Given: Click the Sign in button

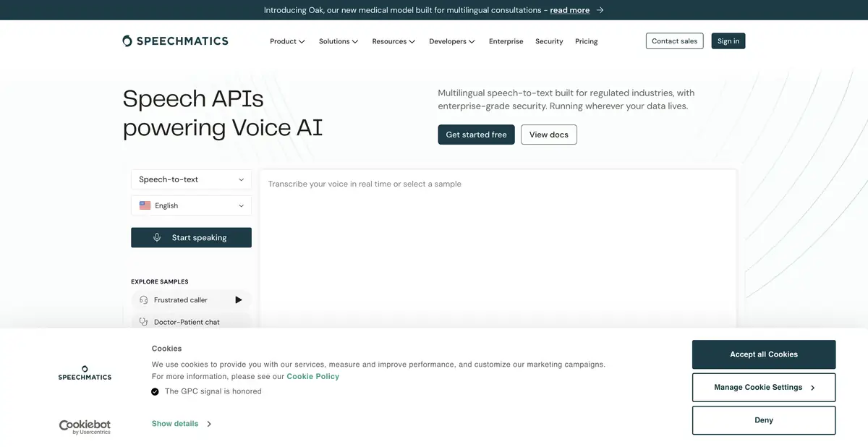Looking at the screenshot, I should [728, 41].
